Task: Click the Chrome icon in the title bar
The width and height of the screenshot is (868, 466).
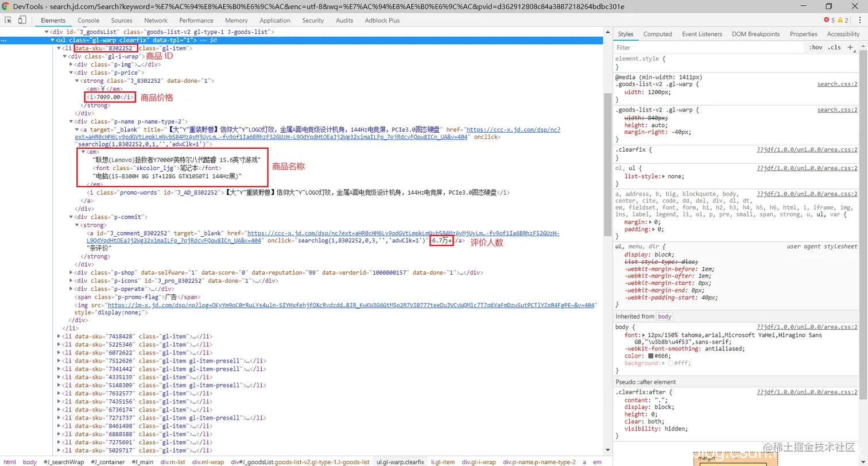Action: click(x=6, y=6)
